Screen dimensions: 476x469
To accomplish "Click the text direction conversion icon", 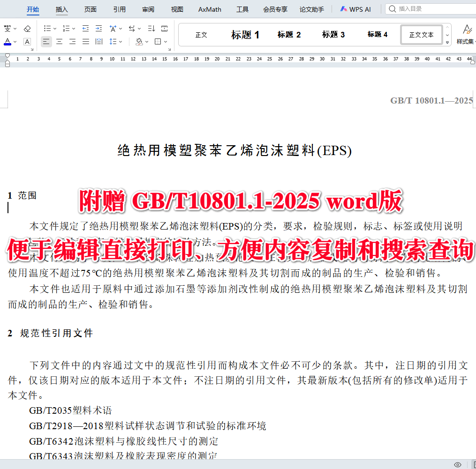I will pos(132,29).
